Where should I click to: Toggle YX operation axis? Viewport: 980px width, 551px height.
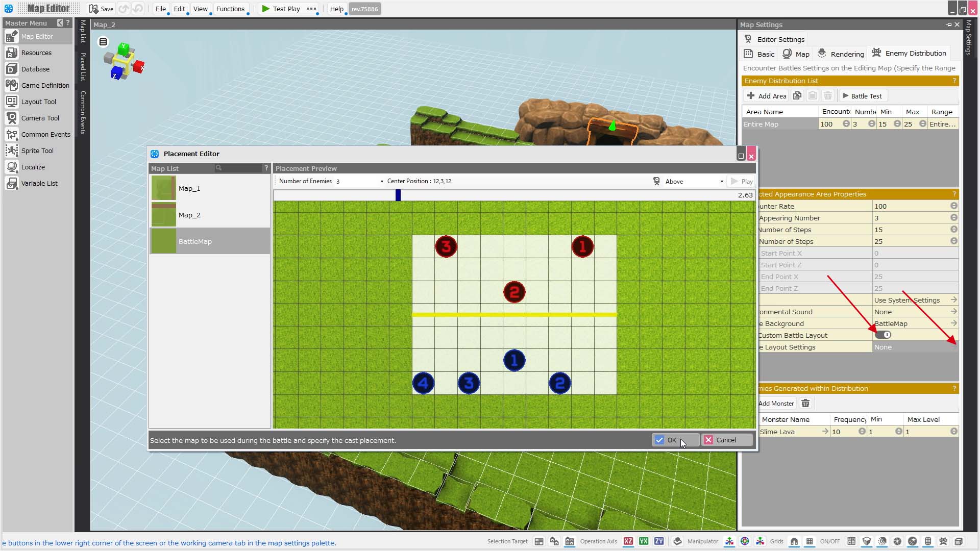(x=644, y=541)
